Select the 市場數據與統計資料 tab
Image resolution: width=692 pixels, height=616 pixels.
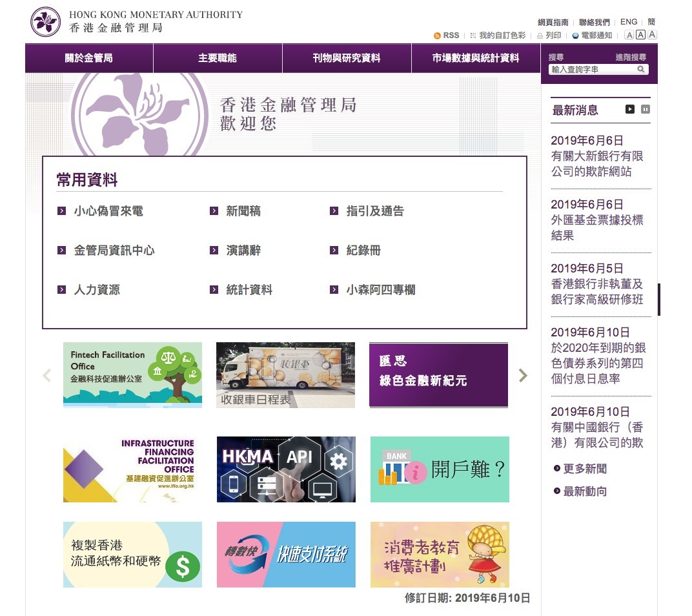pos(475,58)
